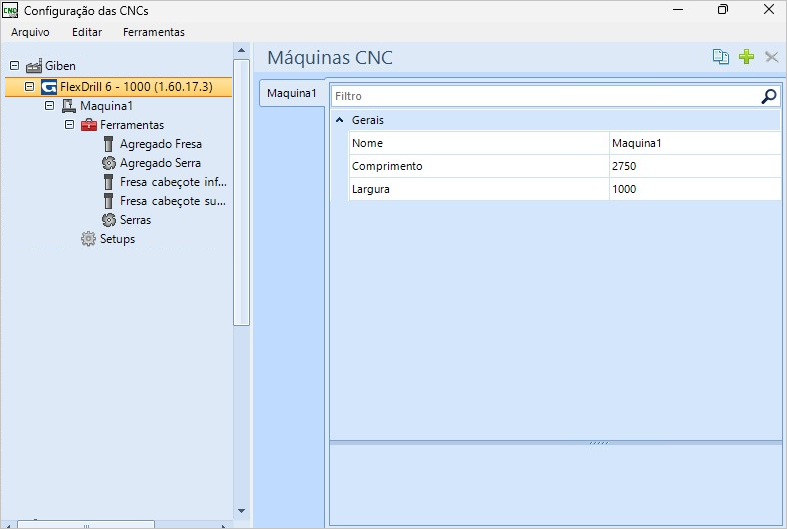This screenshot has height=529, width=787.
Task: Click the Filtro search input field
Action: coord(546,96)
